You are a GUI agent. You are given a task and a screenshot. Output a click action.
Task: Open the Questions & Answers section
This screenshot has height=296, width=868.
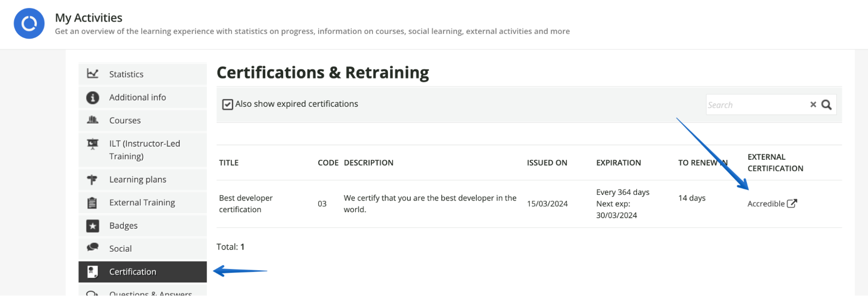point(149,293)
